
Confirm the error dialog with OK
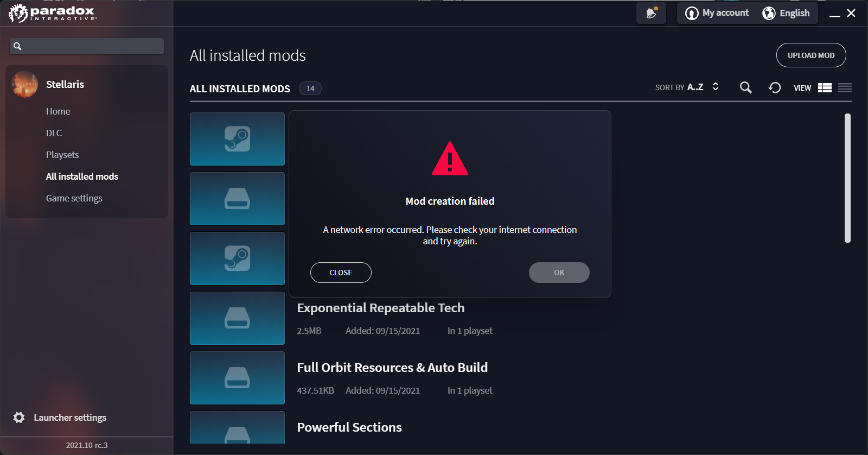click(559, 273)
